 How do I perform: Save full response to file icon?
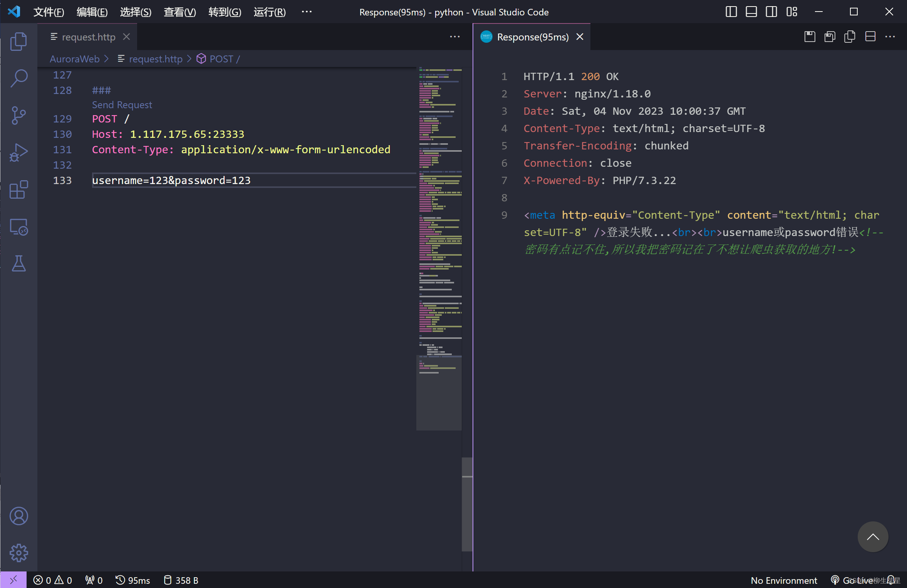coord(810,37)
